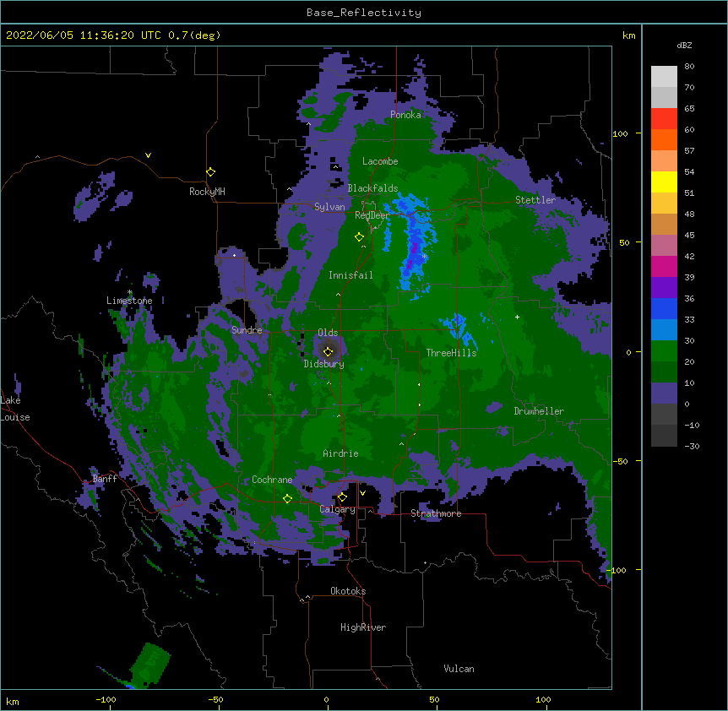Click the RedDeer city label
Screen dimensions: 728x711
tap(372, 215)
